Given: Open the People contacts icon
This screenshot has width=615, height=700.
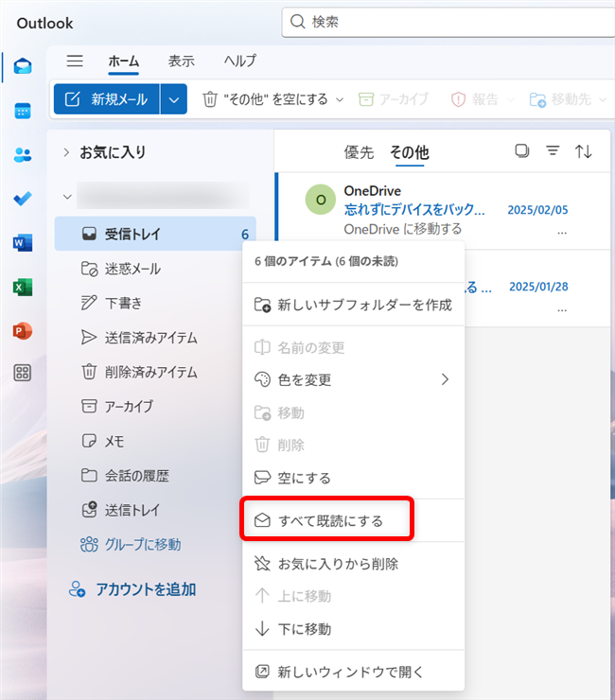Looking at the screenshot, I should 23,154.
